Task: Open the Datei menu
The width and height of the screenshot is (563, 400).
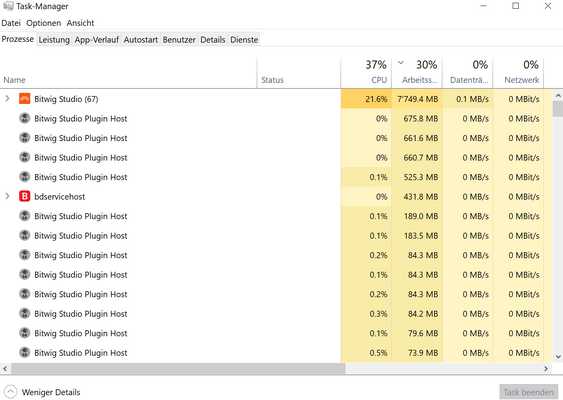Action: tap(11, 23)
